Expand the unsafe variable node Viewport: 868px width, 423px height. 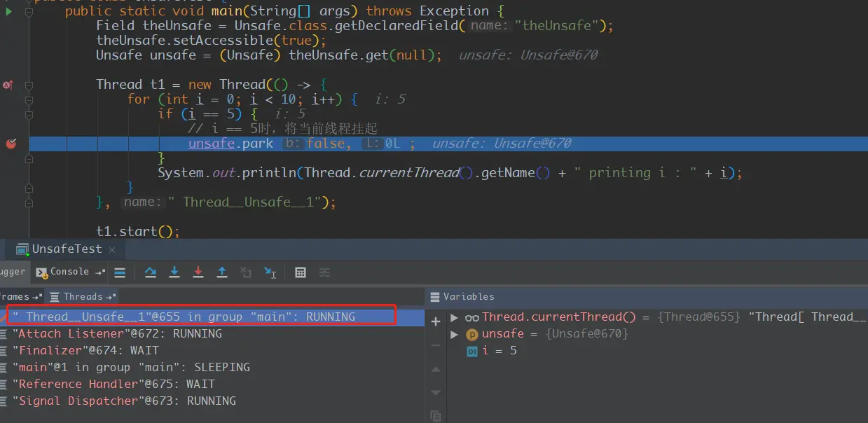[x=455, y=334]
